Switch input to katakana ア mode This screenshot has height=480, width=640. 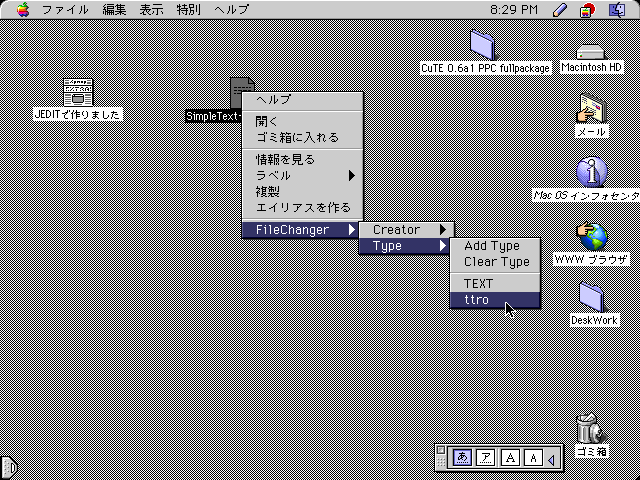click(x=486, y=458)
